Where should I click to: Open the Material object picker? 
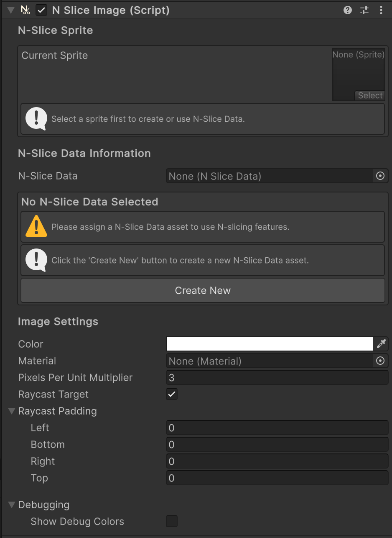[x=380, y=361]
